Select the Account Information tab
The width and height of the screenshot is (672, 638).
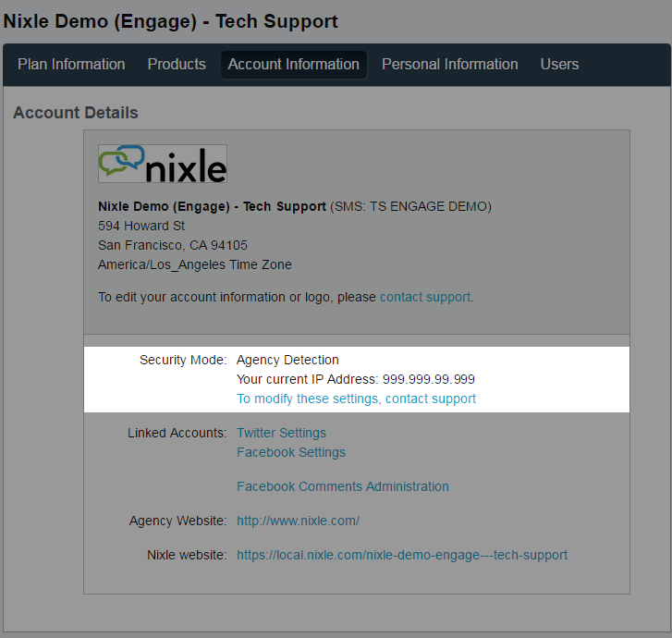point(293,65)
